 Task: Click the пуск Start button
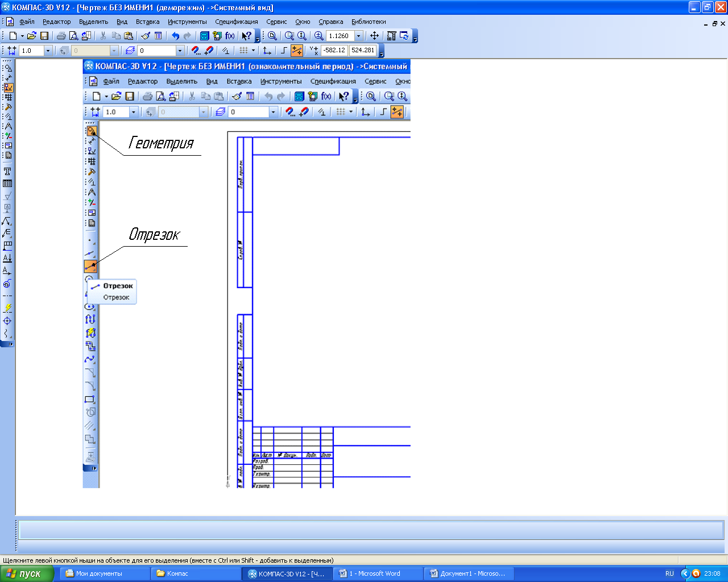click(x=27, y=573)
